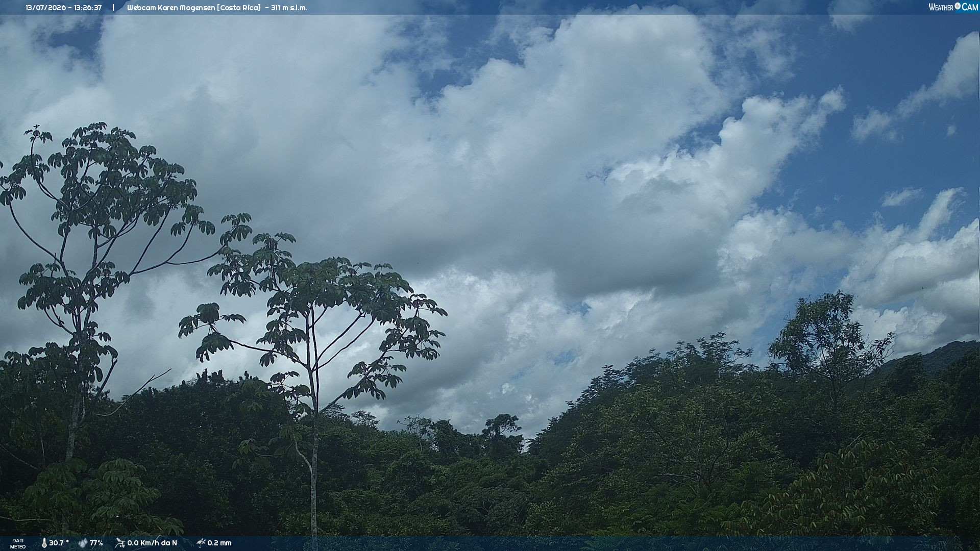The image size is (980, 551).
Task: Click the 30.7 ° temperature reading
Action: pyautogui.click(x=59, y=543)
